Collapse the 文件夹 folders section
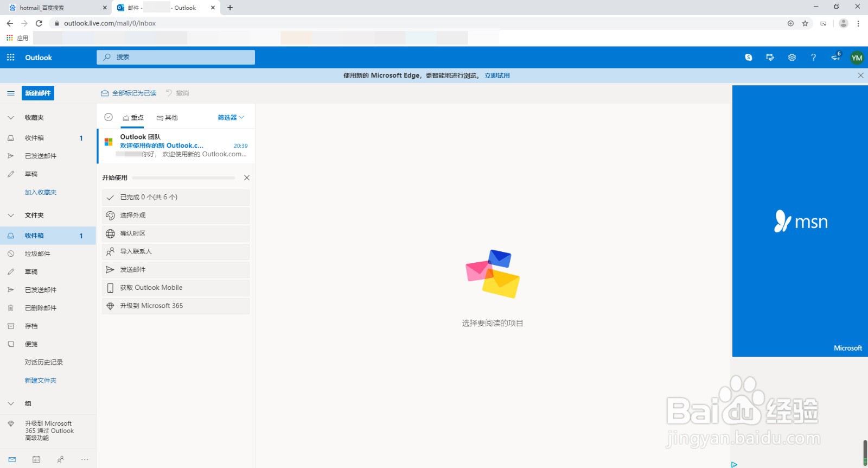 click(10, 215)
